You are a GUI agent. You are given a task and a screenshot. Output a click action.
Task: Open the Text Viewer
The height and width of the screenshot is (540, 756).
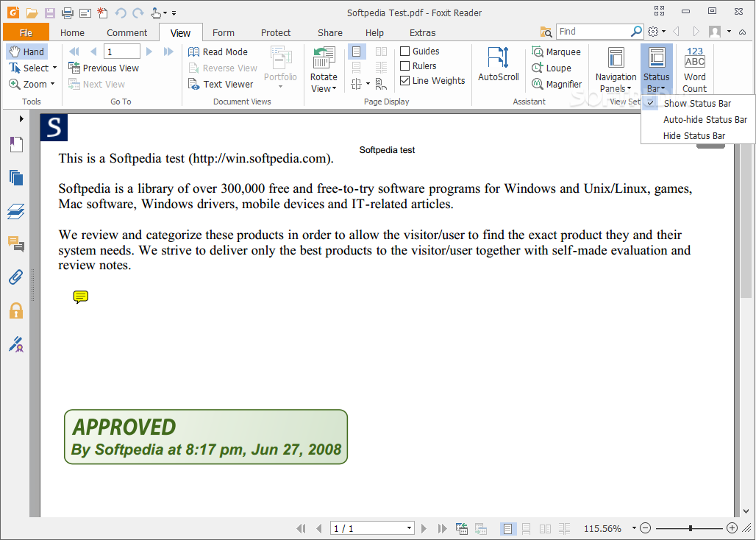point(221,85)
